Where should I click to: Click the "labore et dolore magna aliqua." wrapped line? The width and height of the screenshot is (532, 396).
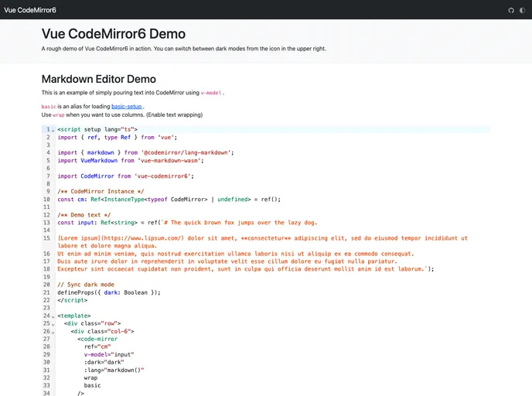tap(107, 246)
